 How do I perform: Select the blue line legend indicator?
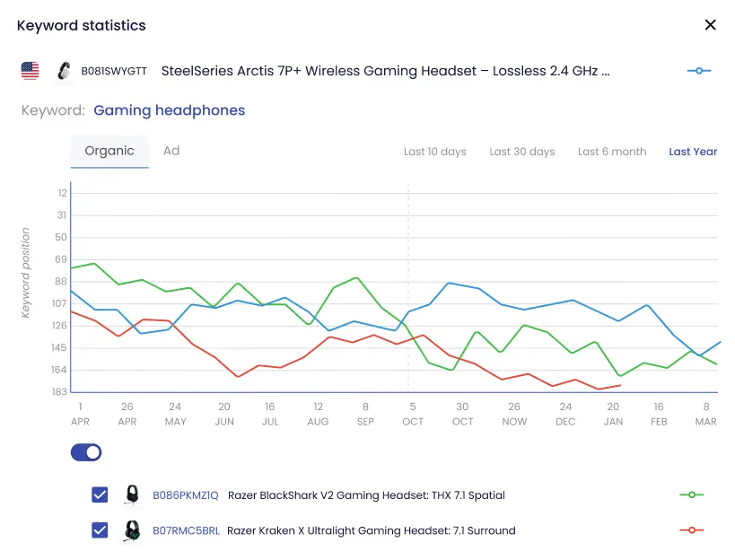(x=698, y=70)
